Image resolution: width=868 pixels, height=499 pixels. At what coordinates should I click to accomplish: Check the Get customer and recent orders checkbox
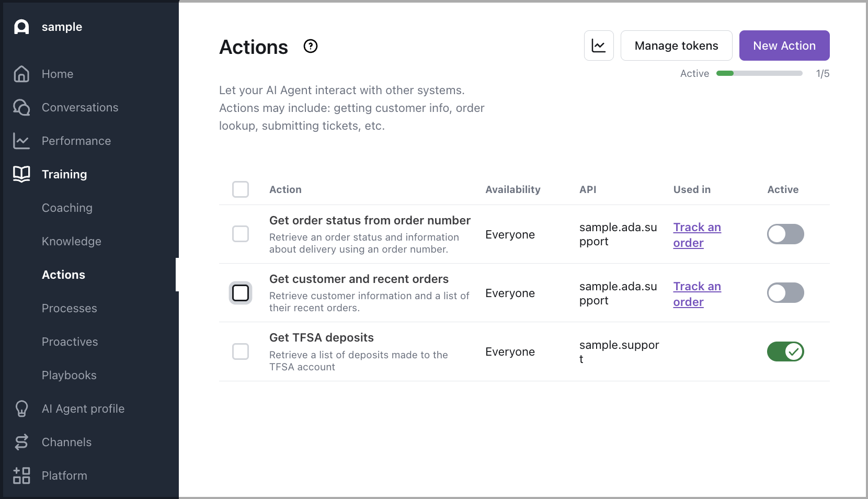coord(241,293)
